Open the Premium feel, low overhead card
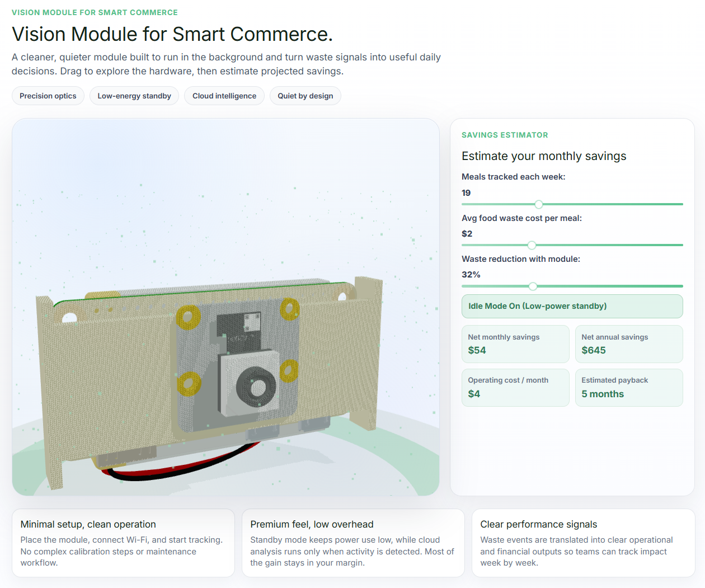The image size is (705, 588). (353, 543)
